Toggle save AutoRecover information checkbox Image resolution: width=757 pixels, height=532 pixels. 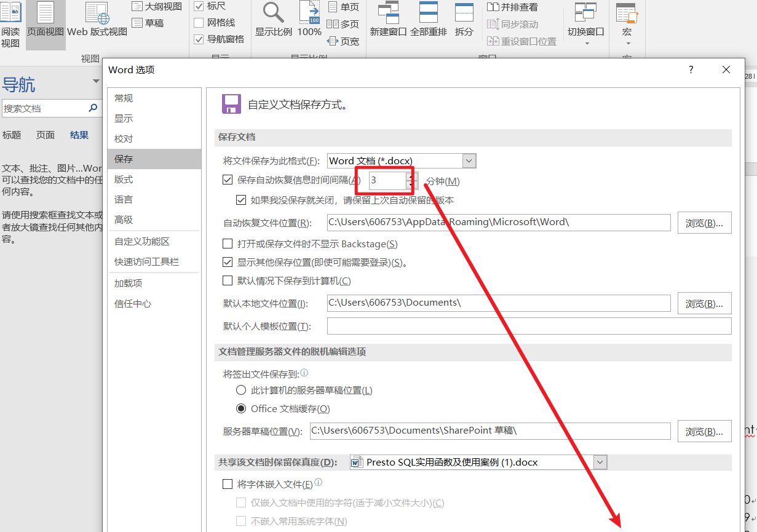pyautogui.click(x=228, y=180)
